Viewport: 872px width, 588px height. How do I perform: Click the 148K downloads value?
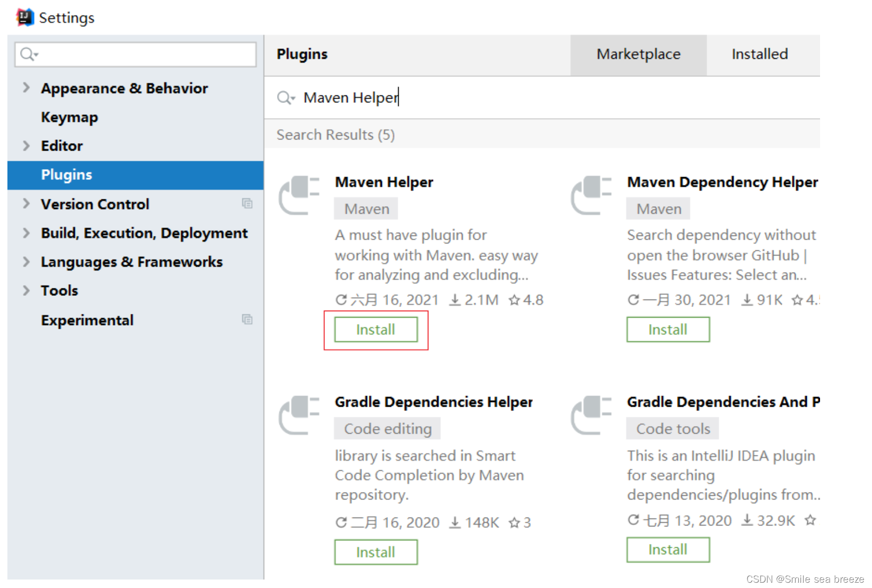click(482, 523)
